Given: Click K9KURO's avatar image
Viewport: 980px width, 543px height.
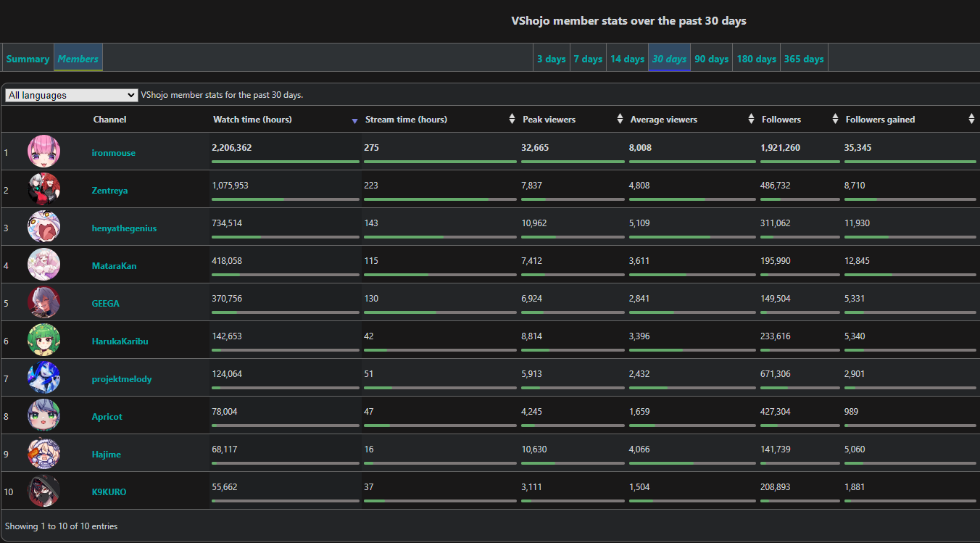Looking at the screenshot, I should [x=44, y=491].
